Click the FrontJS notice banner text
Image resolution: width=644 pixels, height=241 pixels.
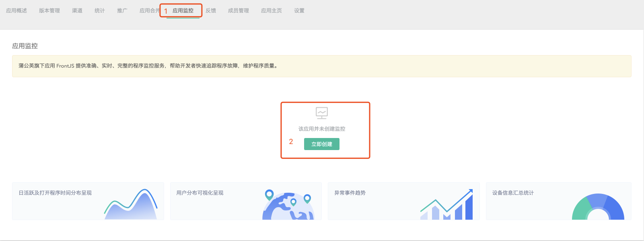pos(148,66)
